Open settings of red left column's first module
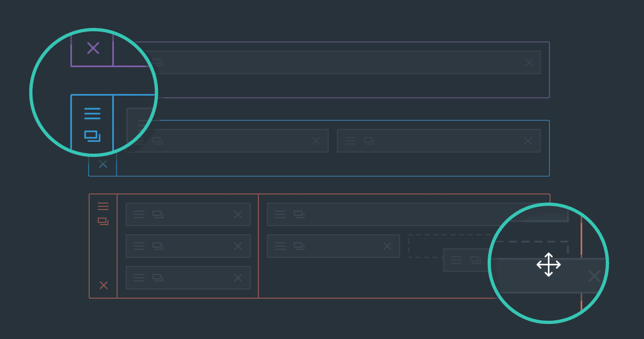This screenshot has height=339, width=644. tap(139, 214)
